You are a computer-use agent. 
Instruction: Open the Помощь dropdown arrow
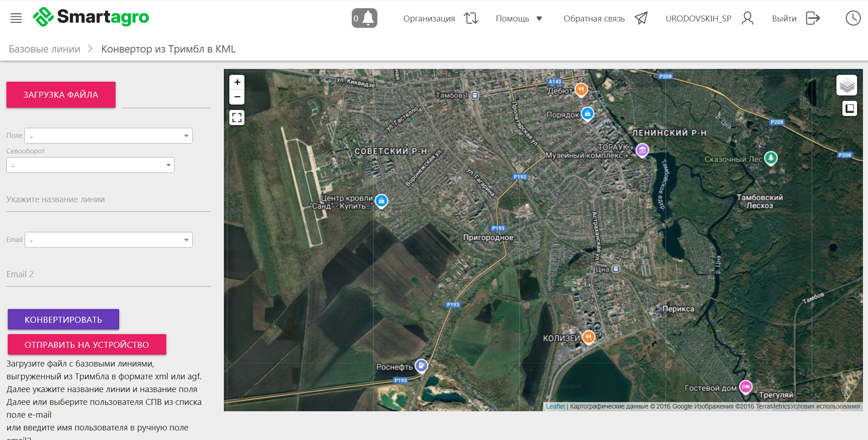click(539, 19)
